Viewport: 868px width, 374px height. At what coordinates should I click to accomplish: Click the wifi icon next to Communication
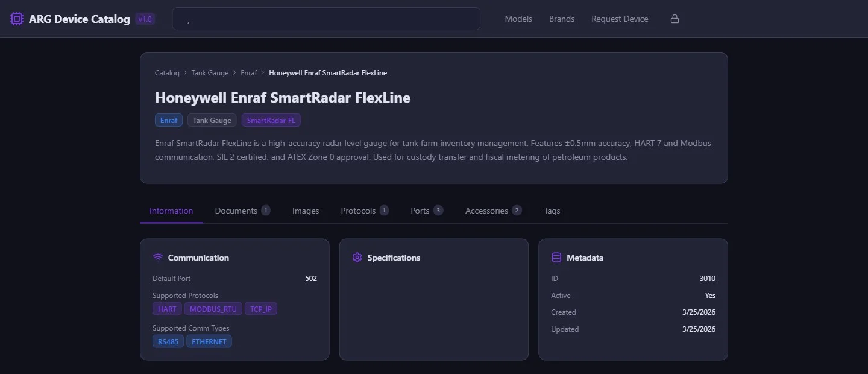158,258
